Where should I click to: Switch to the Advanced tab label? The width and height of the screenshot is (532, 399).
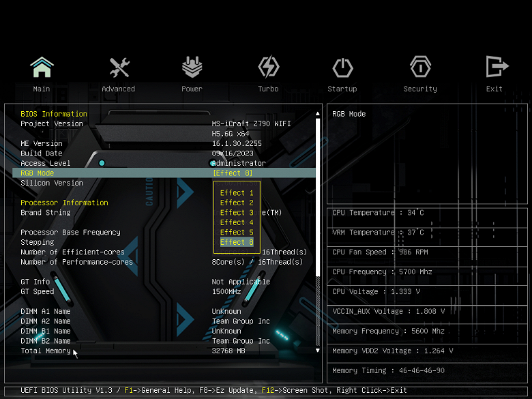(119, 89)
